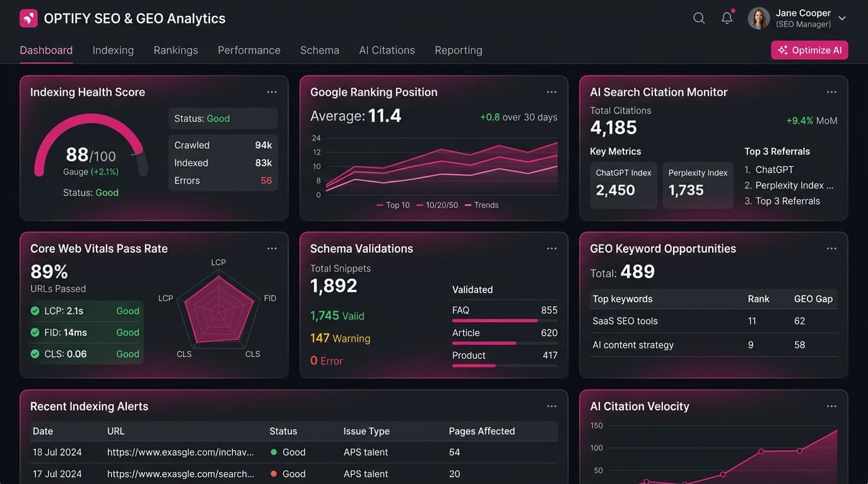Go to the AI Citations tab
The height and width of the screenshot is (484, 868).
(387, 50)
